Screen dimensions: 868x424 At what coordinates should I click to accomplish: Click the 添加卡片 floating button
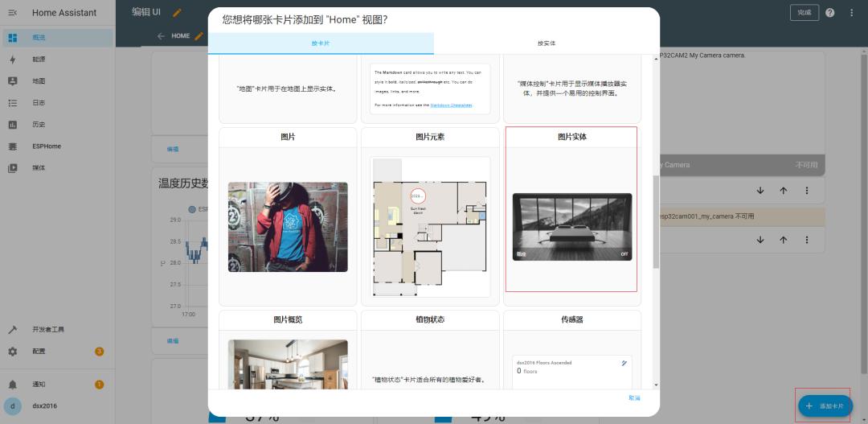[825, 406]
